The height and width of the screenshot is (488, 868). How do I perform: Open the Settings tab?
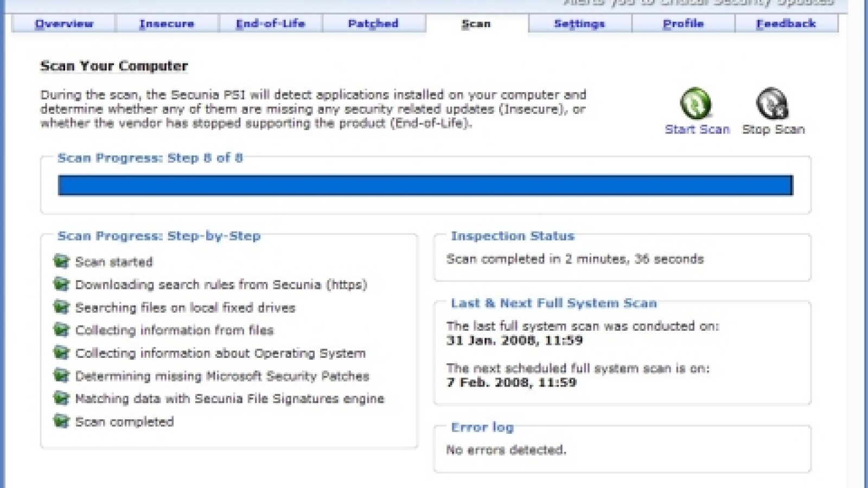pyautogui.click(x=579, y=24)
